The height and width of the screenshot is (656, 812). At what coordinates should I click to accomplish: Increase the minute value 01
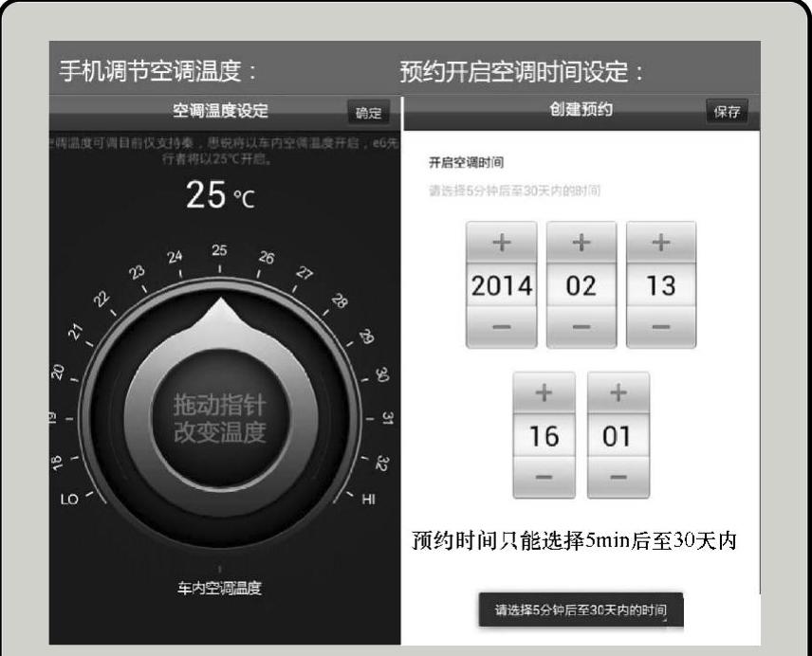pyautogui.click(x=618, y=392)
